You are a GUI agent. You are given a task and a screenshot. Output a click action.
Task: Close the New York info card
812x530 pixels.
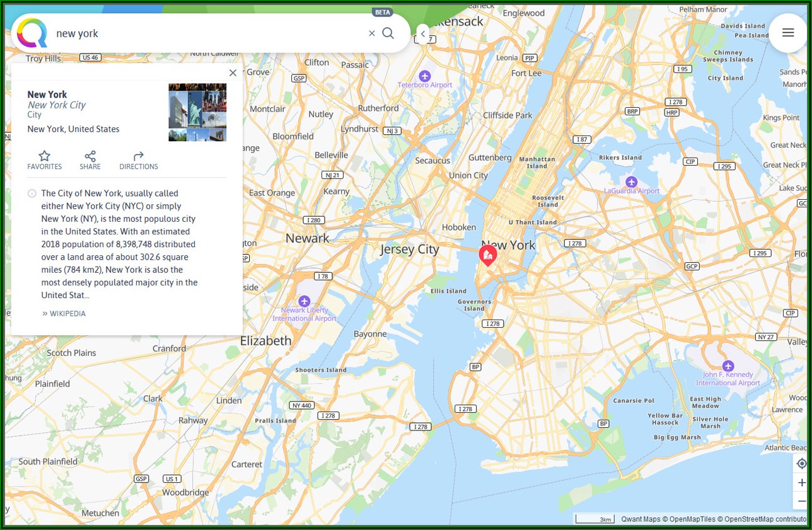click(233, 73)
